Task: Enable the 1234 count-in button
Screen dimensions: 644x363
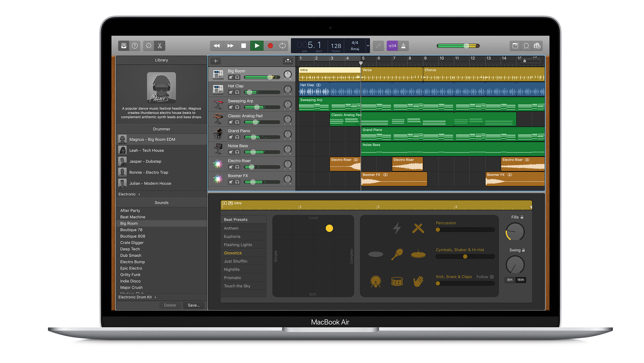Action: click(392, 46)
